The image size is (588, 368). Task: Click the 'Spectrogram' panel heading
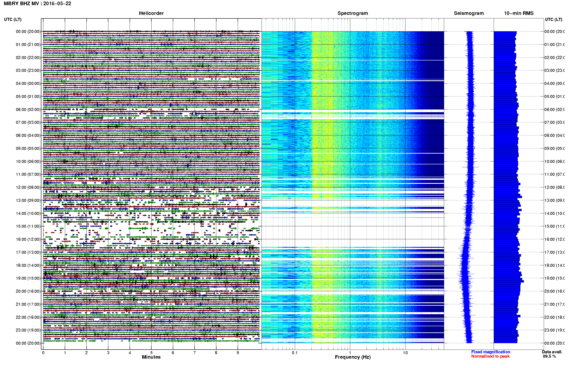(x=353, y=13)
